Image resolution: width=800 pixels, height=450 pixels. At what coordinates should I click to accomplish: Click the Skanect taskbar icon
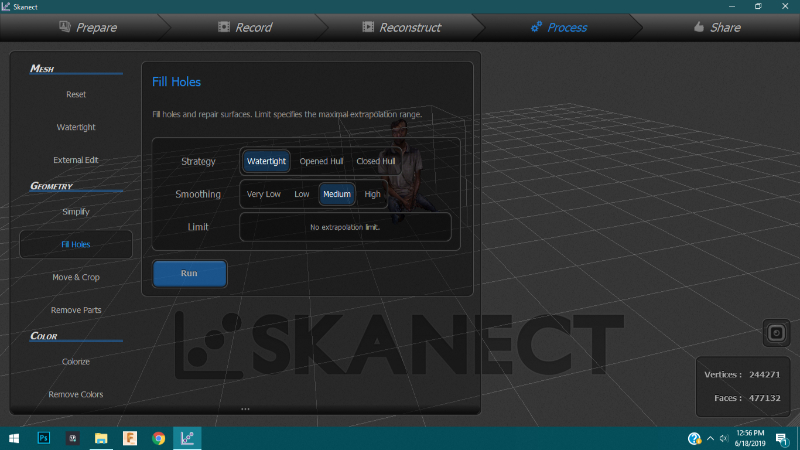pyautogui.click(x=187, y=438)
